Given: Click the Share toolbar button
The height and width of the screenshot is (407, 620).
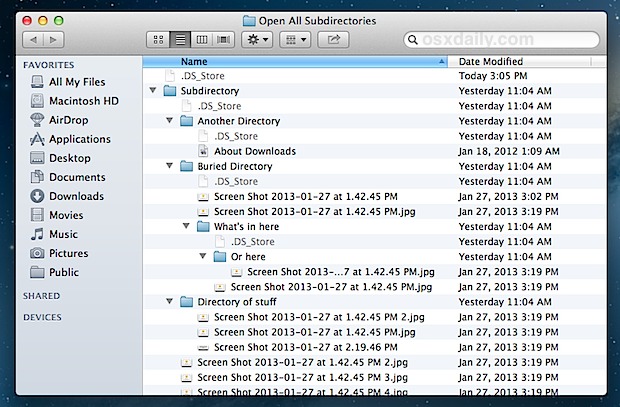Looking at the screenshot, I should (334, 39).
